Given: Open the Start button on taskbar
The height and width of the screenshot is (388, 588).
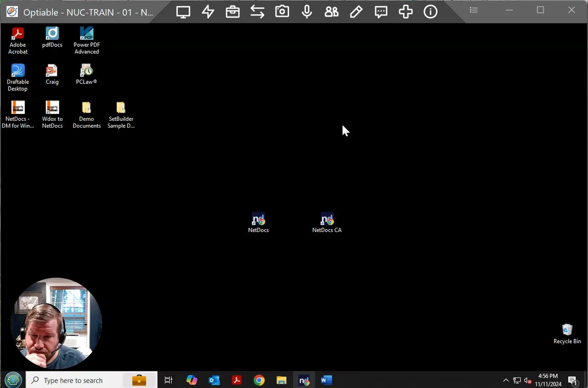Looking at the screenshot, I should [13, 380].
